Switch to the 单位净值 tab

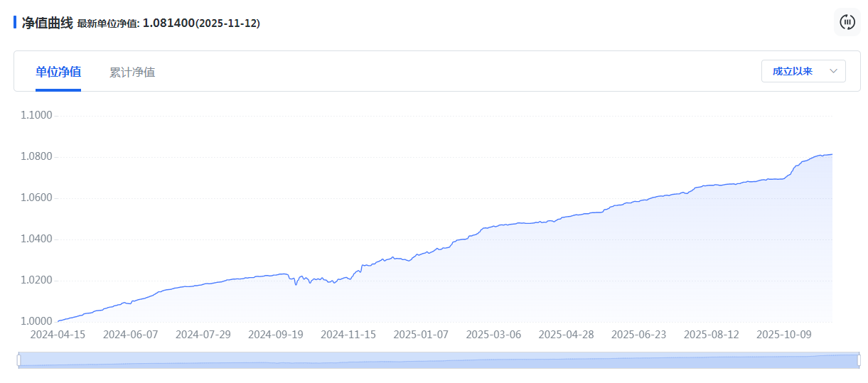click(x=58, y=72)
